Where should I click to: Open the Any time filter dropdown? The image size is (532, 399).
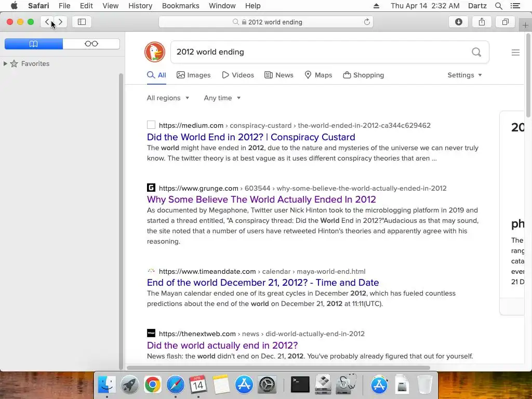pos(222,98)
